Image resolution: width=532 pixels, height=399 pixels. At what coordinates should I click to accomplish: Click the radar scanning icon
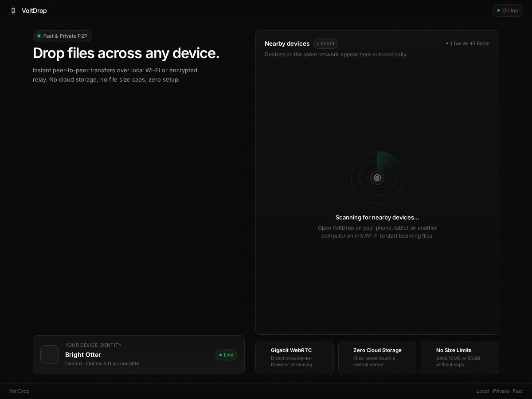pyautogui.click(x=377, y=178)
